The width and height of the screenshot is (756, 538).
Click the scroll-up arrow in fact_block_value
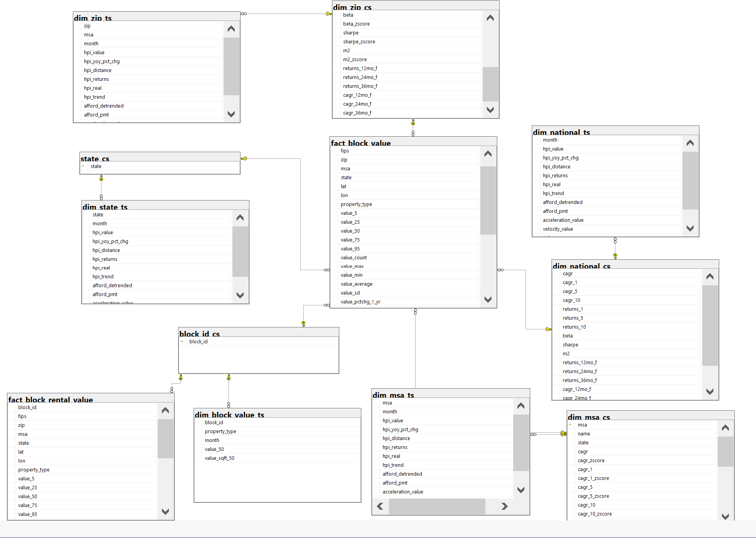point(488,154)
